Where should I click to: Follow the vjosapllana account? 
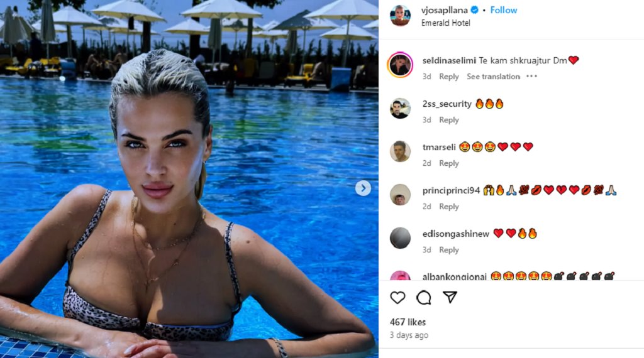coord(504,10)
